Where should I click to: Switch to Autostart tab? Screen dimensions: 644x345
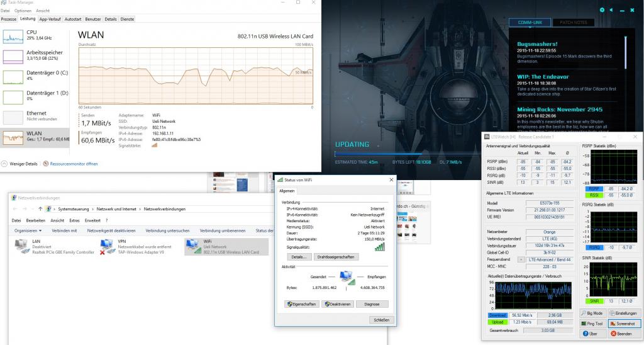click(x=73, y=20)
